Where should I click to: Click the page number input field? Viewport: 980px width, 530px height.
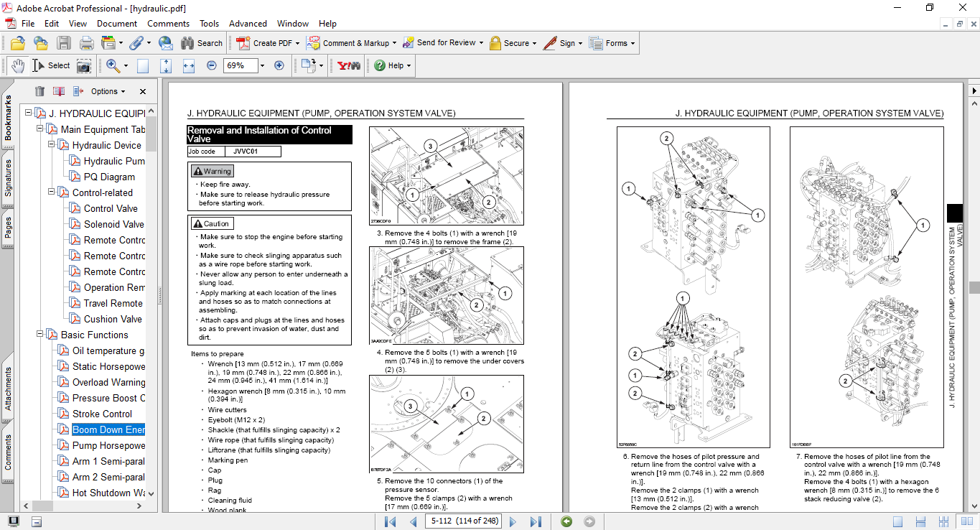tap(463, 521)
